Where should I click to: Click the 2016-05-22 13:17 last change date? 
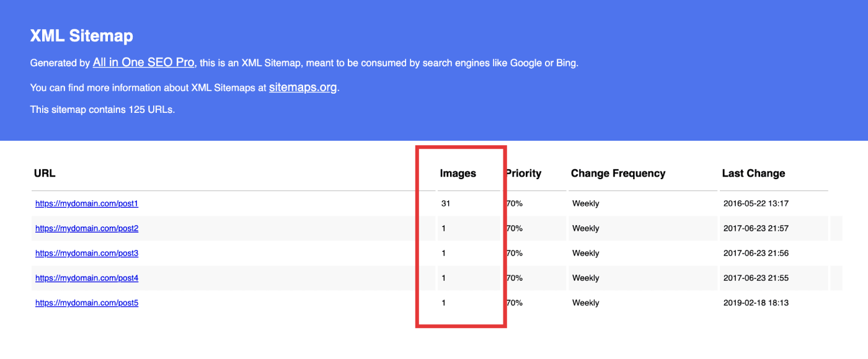point(756,203)
